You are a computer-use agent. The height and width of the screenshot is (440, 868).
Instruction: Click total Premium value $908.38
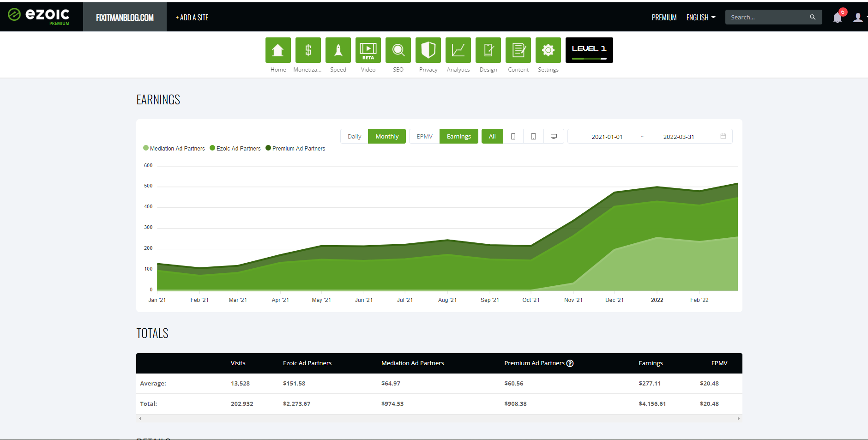[515, 404]
